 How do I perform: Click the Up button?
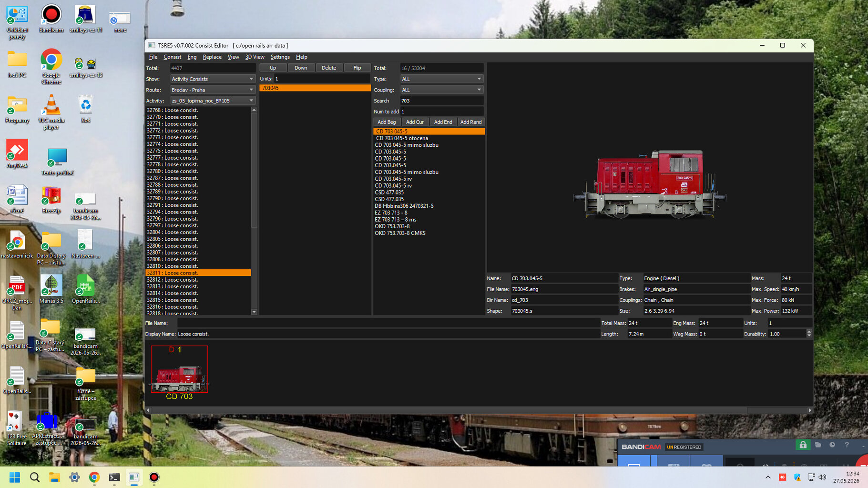[273, 68]
